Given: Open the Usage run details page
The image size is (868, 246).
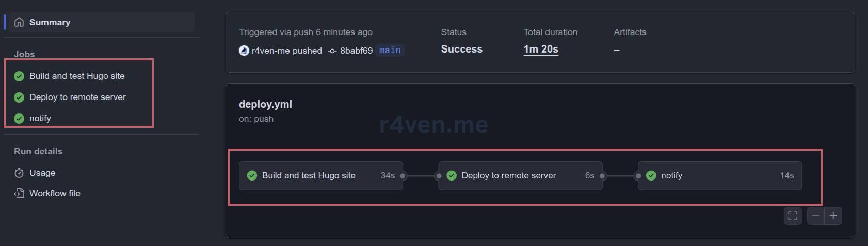Looking at the screenshot, I should tap(42, 173).
